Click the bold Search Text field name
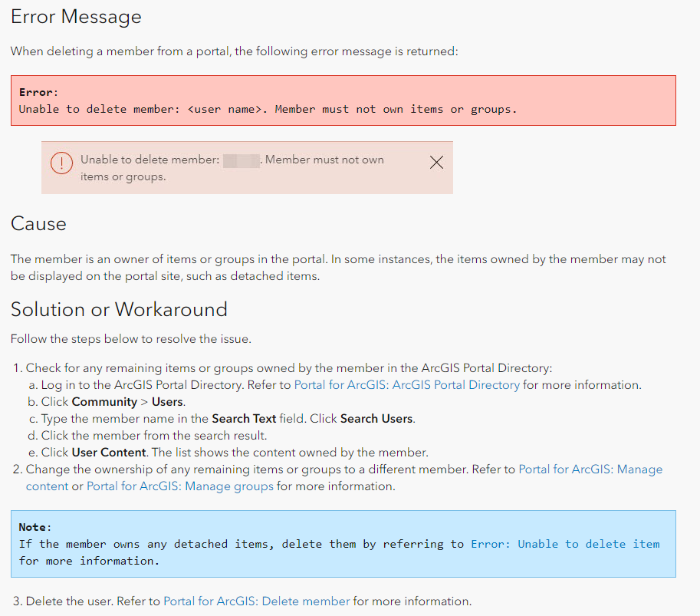 [x=244, y=419]
